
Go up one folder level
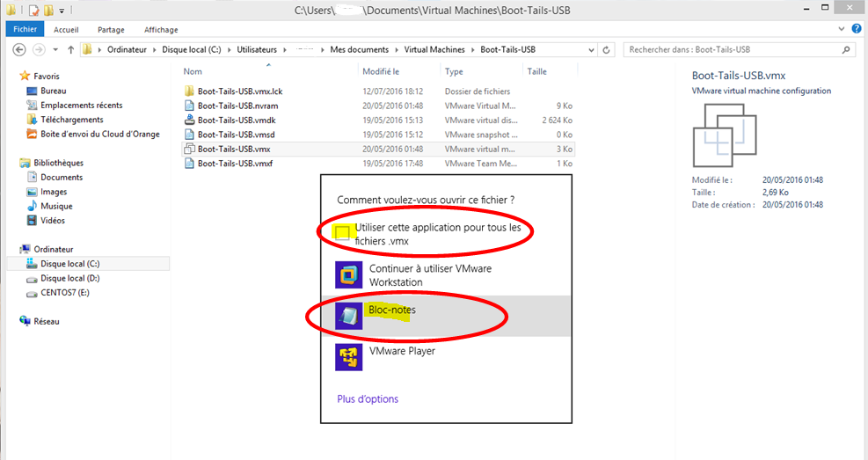pos(71,50)
